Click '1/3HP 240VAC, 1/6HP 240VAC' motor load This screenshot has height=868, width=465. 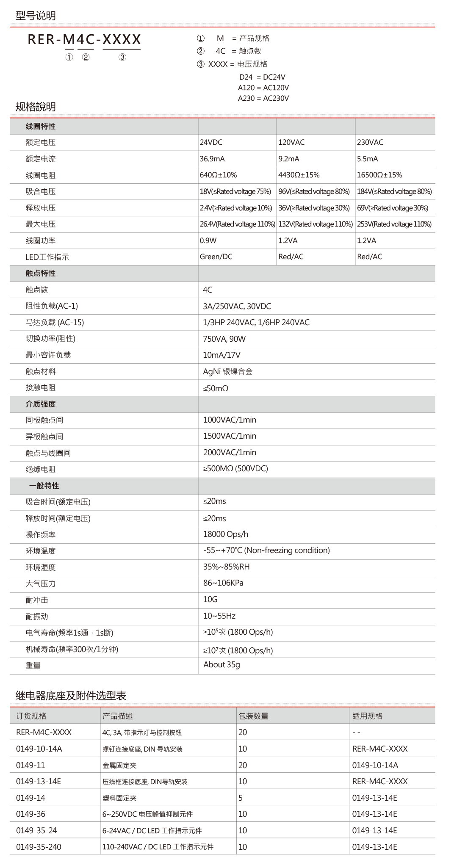[256, 322]
